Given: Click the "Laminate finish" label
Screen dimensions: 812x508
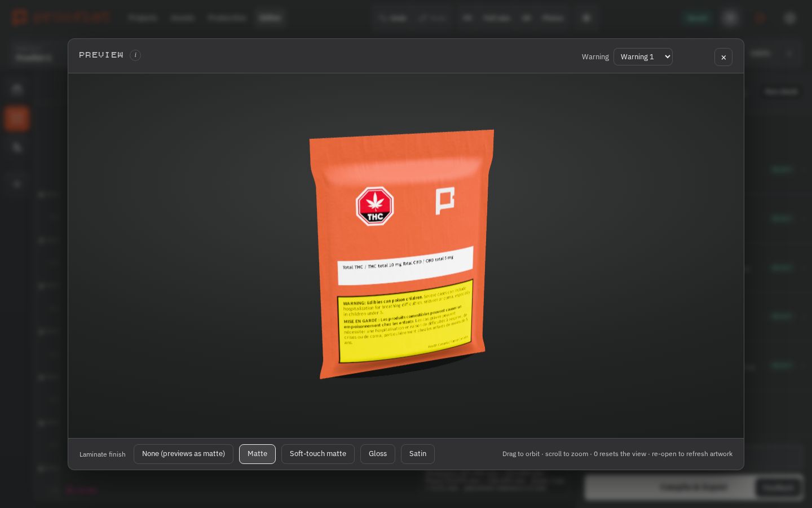Looking at the screenshot, I should coord(103,454).
